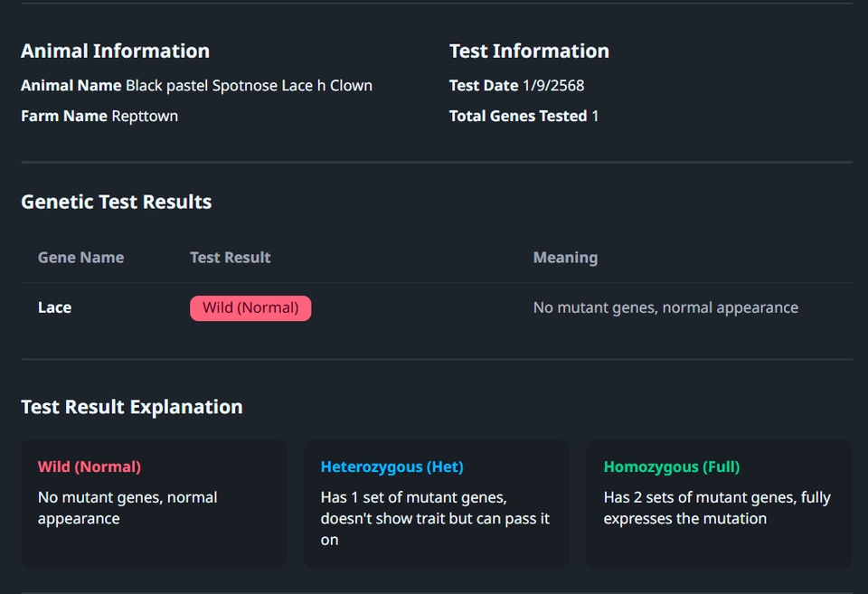Select the Lace gene name in the results row
Image resolution: width=868 pixels, height=594 pixels.
(x=54, y=308)
